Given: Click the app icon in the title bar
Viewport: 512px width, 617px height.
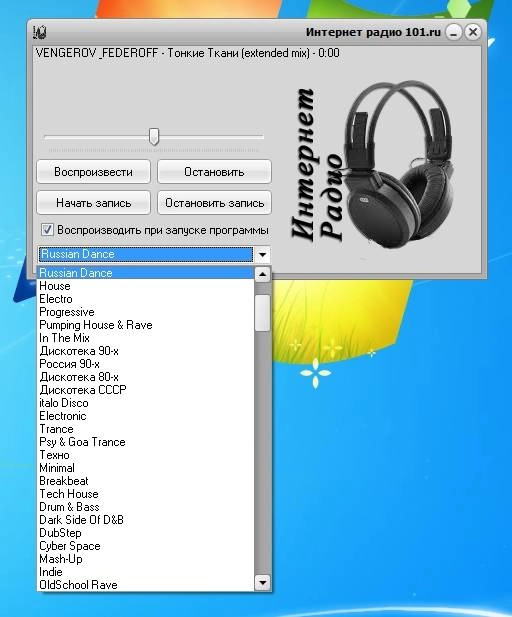Looking at the screenshot, I should coord(40,32).
